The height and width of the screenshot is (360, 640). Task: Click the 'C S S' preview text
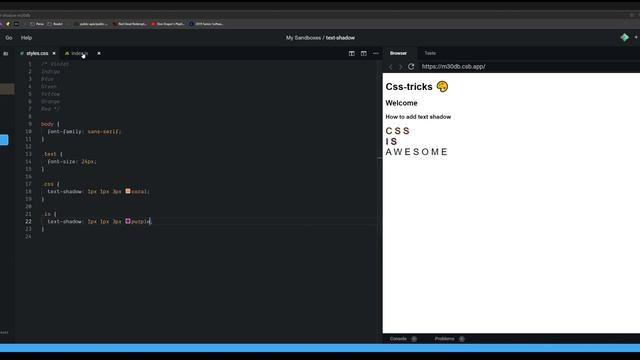coord(397,131)
